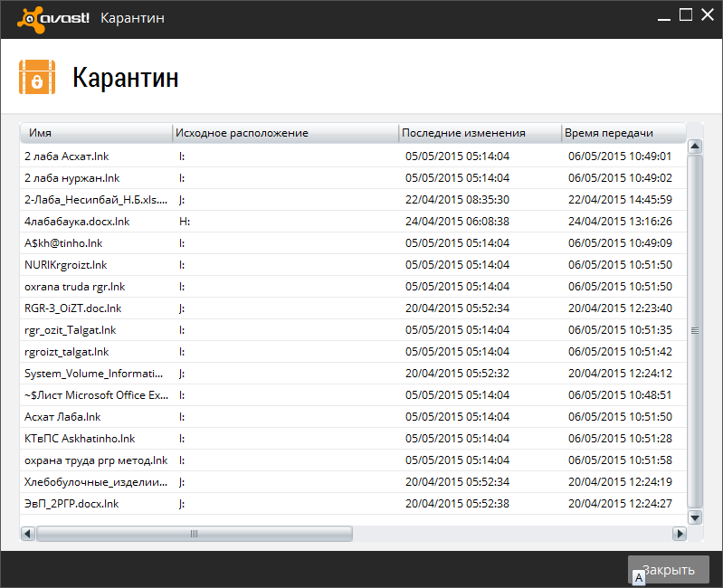Image resolution: width=723 pixels, height=588 pixels.
Task: Select row 2 лаба Асхат.lnk
Action: pos(353,156)
